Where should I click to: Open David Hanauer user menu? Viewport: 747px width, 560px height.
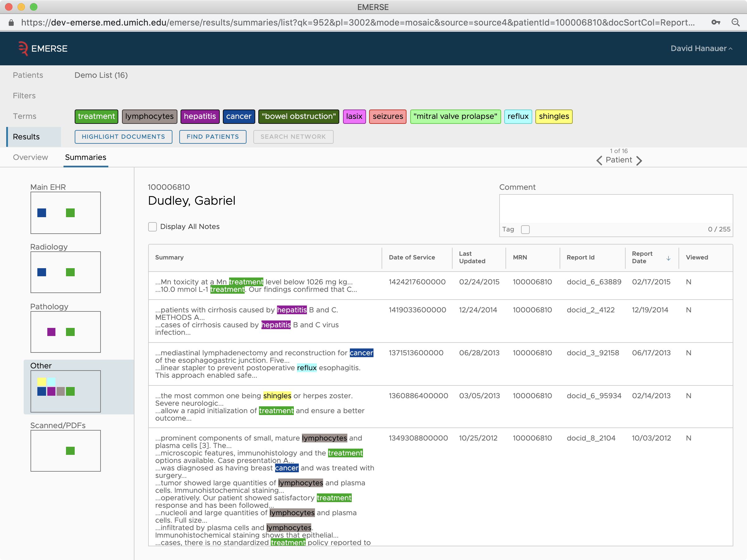coord(702,48)
